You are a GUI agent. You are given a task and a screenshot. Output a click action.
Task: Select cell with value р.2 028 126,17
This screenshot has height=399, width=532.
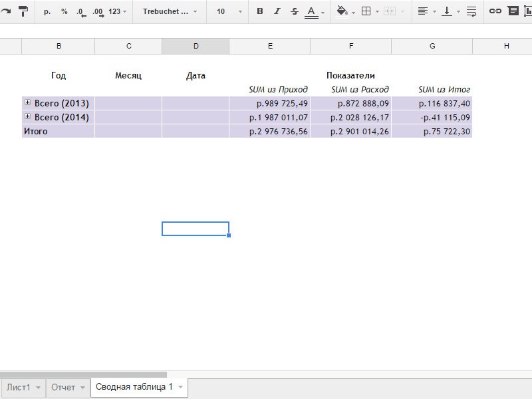click(x=351, y=118)
